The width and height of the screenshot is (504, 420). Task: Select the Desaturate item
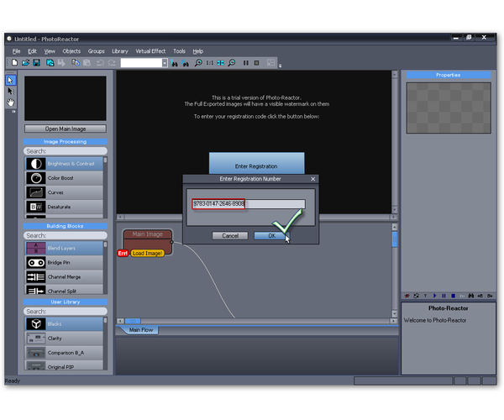click(65, 207)
